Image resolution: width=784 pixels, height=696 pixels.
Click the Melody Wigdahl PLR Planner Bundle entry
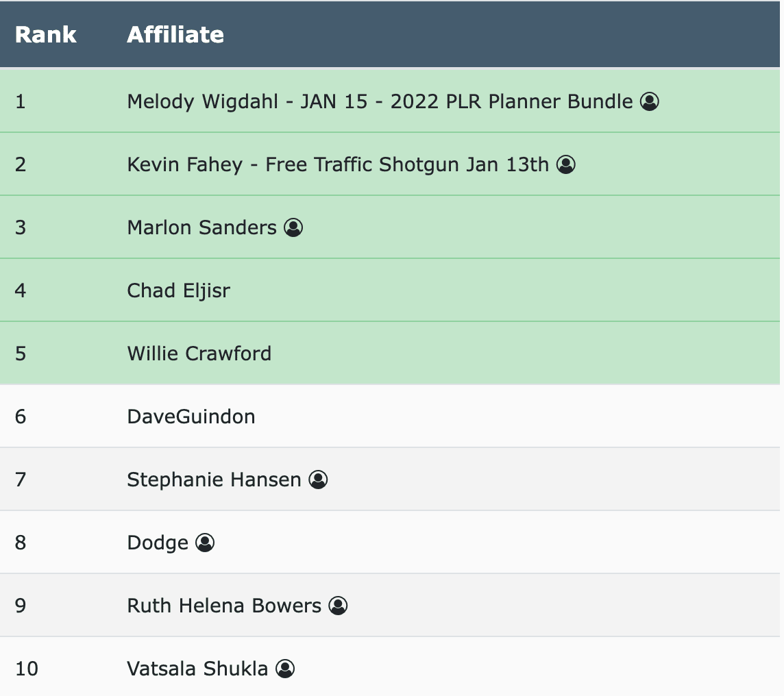380,101
